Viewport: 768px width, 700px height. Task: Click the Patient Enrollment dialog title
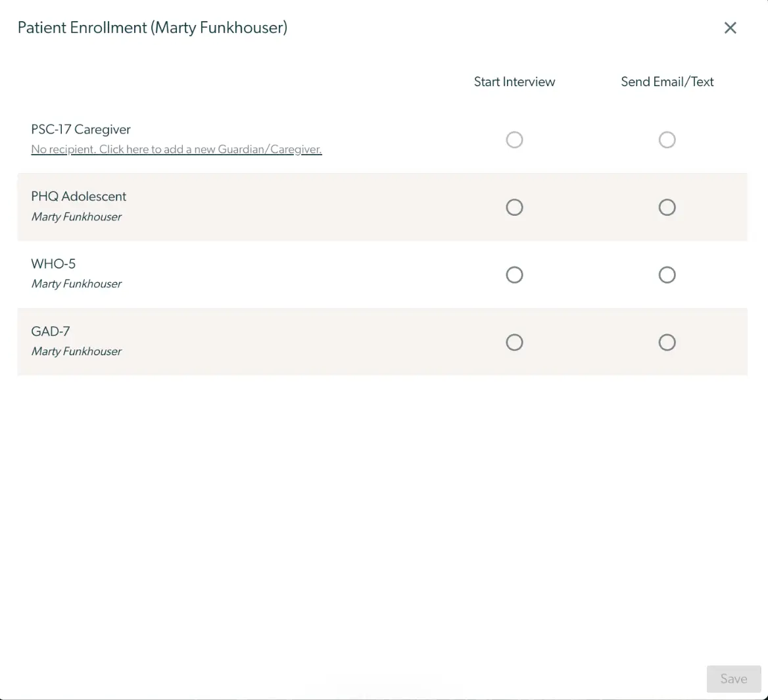(153, 28)
